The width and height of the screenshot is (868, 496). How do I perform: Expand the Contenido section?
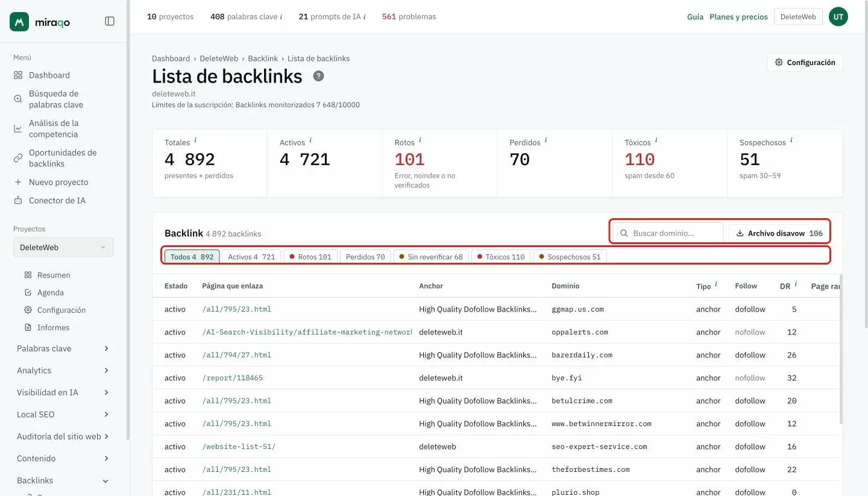[63, 459]
